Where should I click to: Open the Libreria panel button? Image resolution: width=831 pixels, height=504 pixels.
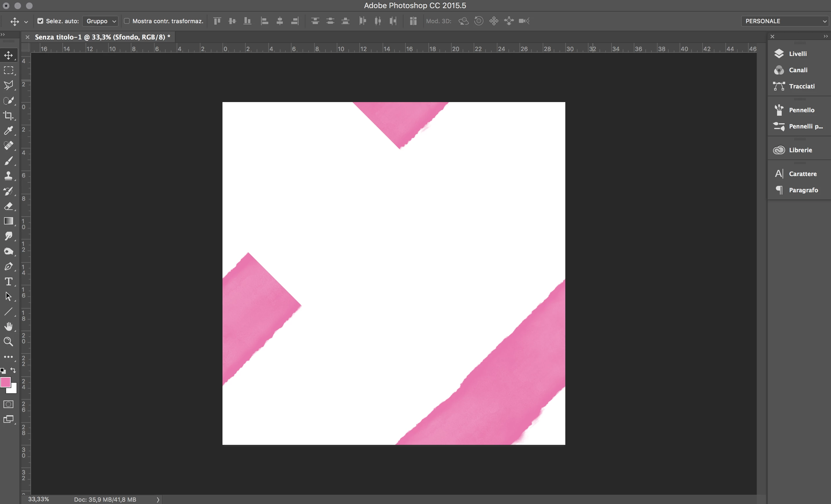tap(800, 150)
